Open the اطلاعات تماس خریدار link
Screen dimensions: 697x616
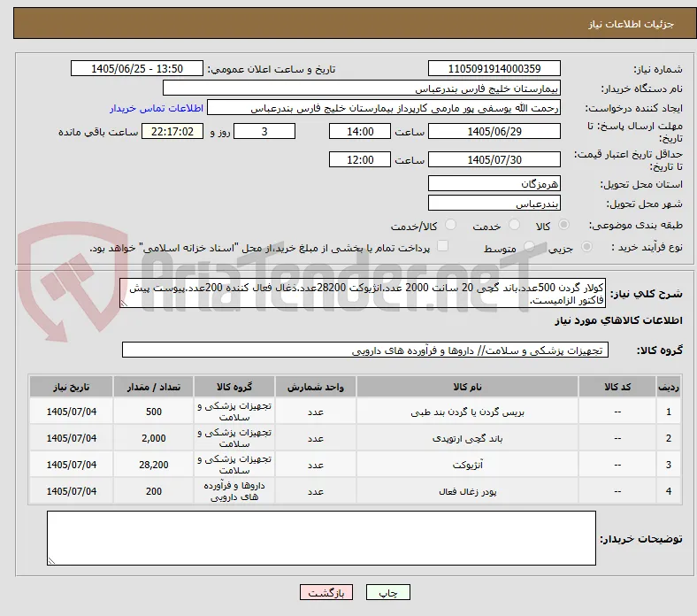point(157,108)
